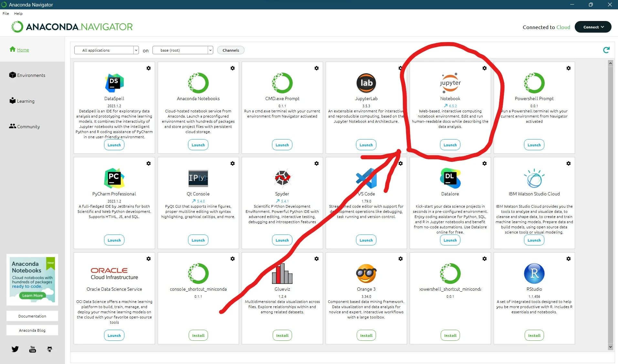Open settings gear on PyCharm Professional tile
Screen dimensions: 618x364
149,163
